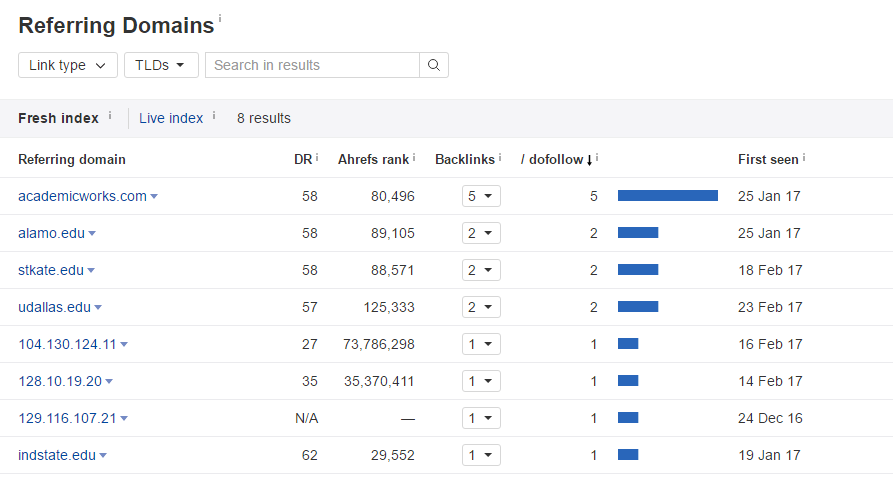
Task: Click info icon beside Live index
Action: pos(214,116)
